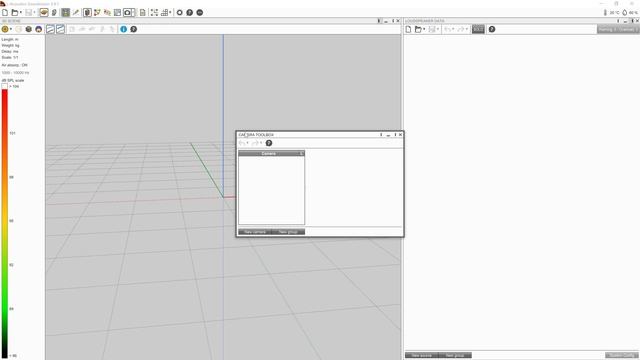Click new file icon in Loudspeaker Data toolbar

(408, 29)
